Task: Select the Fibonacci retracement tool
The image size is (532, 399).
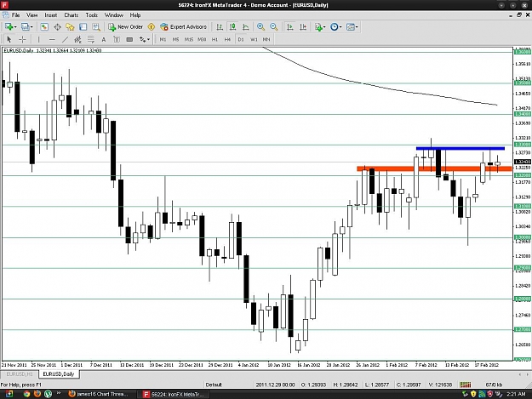Action: (x=90, y=39)
